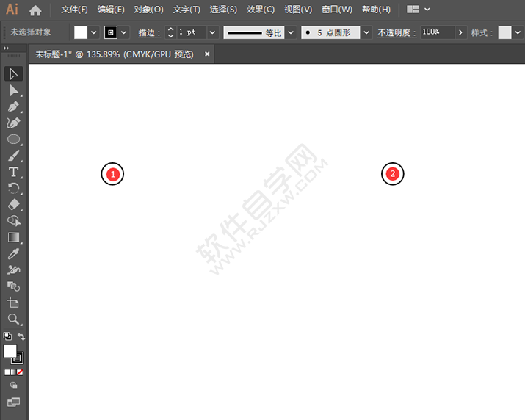Set fill to solid Color mode

7,372
